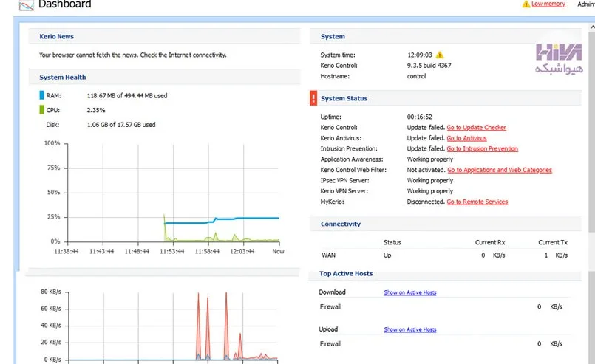Open Go to Intrusion Prevention link
This screenshot has height=364, width=595.
[x=483, y=148]
